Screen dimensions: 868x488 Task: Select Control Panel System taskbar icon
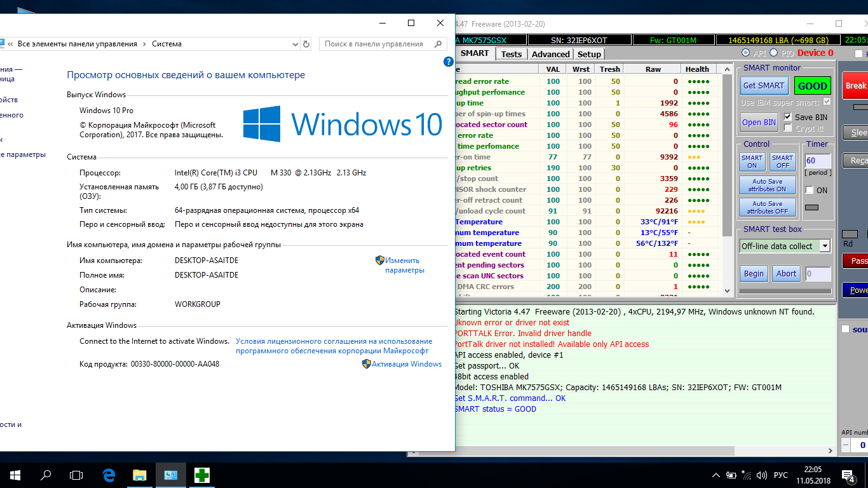pyautogui.click(x=171, y=475)
